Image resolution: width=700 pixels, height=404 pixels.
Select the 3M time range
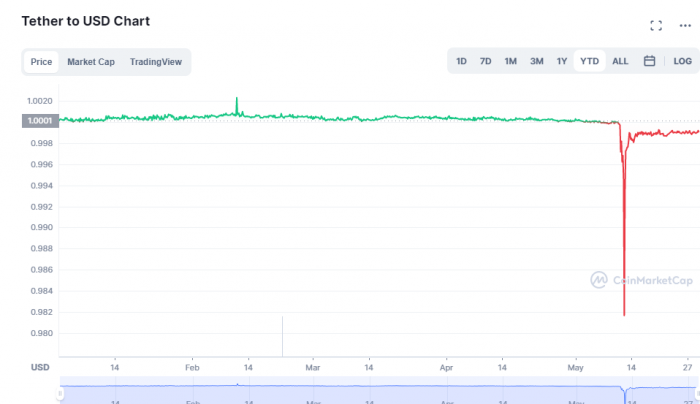click(x=537, y=61)
